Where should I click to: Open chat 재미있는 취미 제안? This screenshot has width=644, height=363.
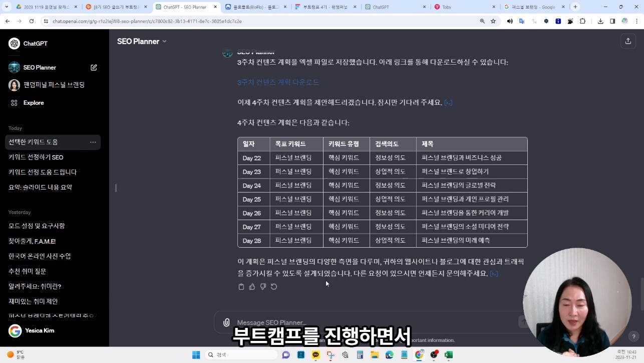point(33,301)
